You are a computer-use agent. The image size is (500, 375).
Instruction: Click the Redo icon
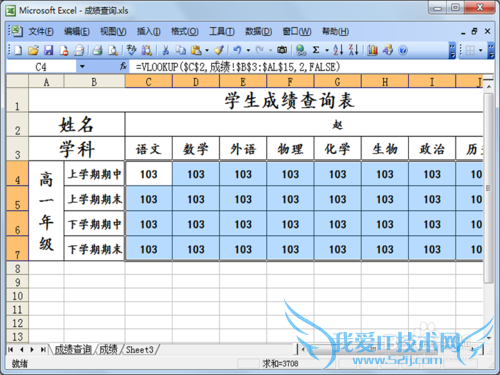(260, 50)
